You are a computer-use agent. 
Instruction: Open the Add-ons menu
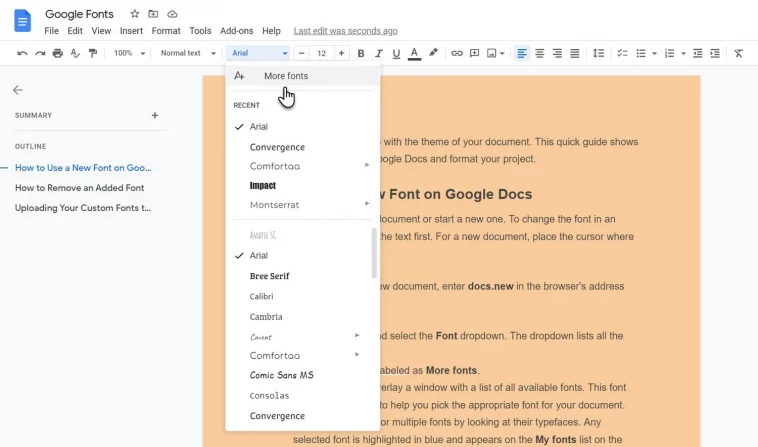click(236, 31)
